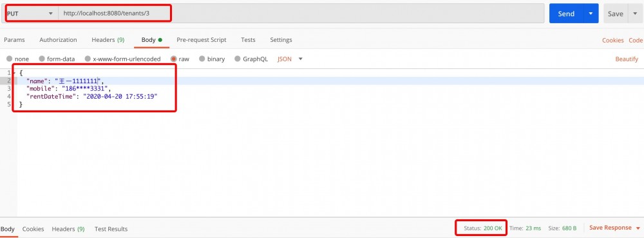Choose the x-www-form-urlencoded option

[122, 59]
